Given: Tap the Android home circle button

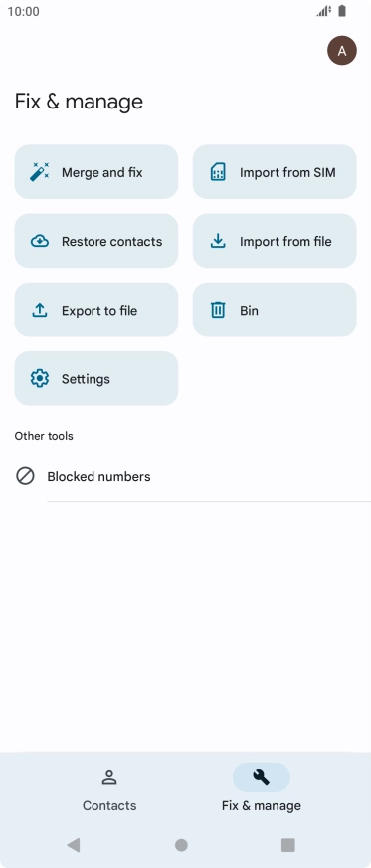Looking at the screenshot, I should tap(181, 845).
